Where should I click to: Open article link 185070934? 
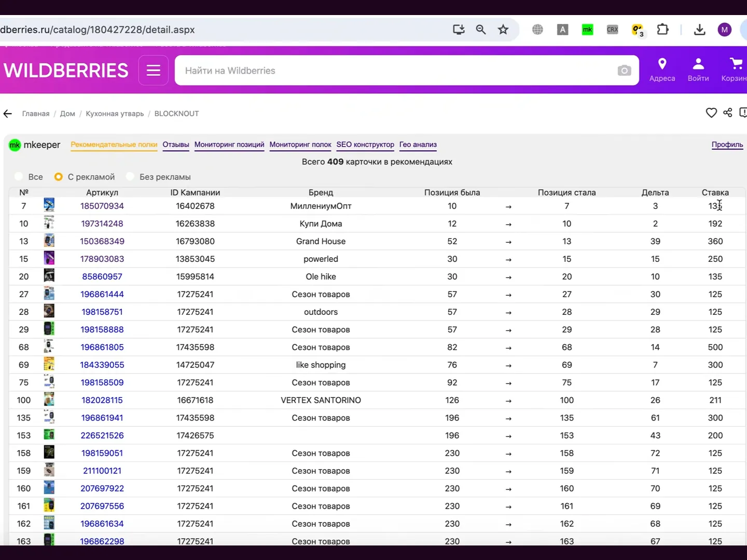(x=102, y=206)
